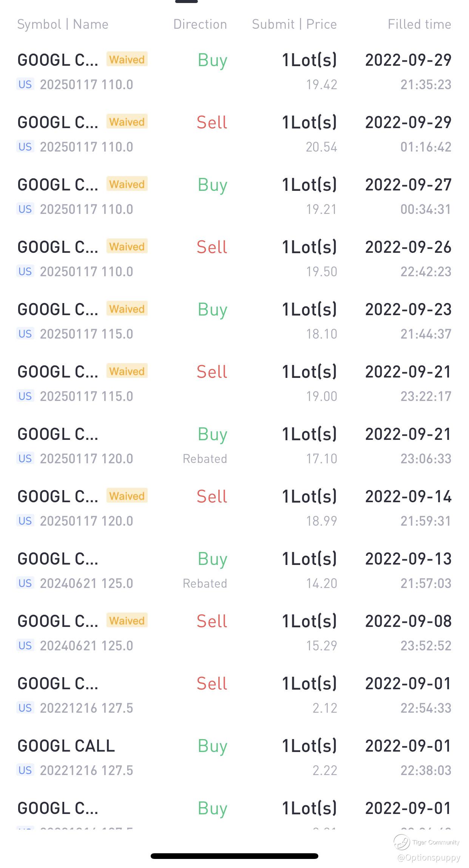Click the Filled time column header

[419, 24]
